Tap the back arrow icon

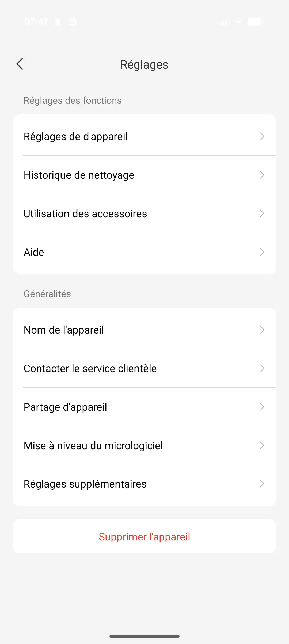click(20, 64)
